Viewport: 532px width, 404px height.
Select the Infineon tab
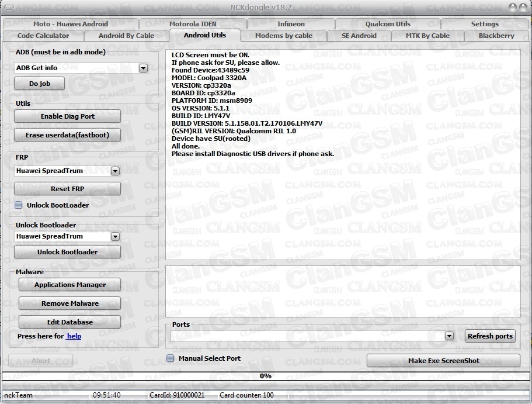tap(291, 24)
